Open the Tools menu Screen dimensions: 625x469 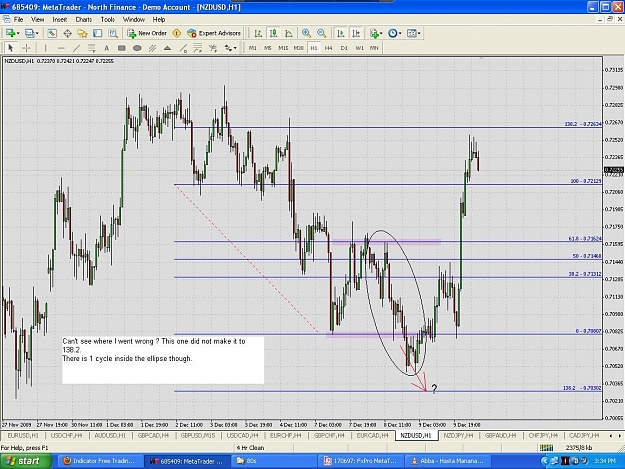click(107, 19)
